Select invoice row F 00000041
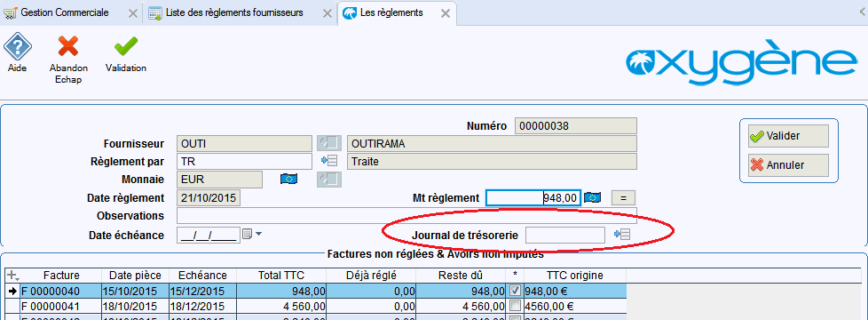The image size is (868, 320). (316, 306)
